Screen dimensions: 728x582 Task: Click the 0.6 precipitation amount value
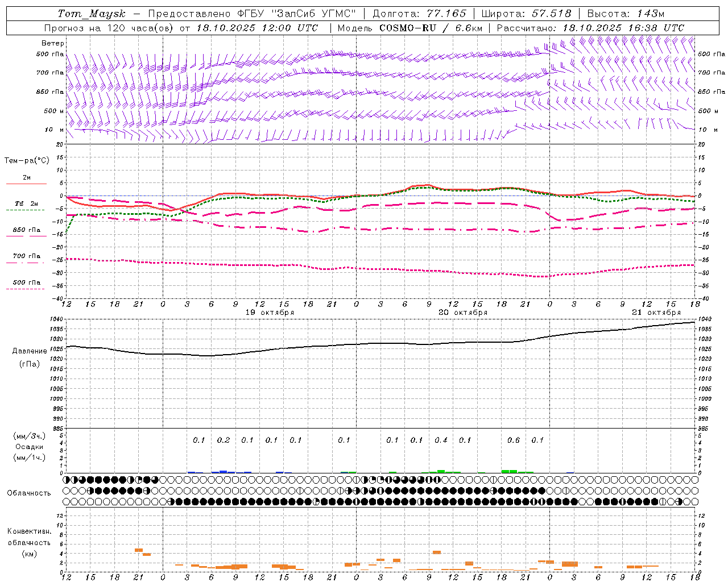tap(514, 440)
